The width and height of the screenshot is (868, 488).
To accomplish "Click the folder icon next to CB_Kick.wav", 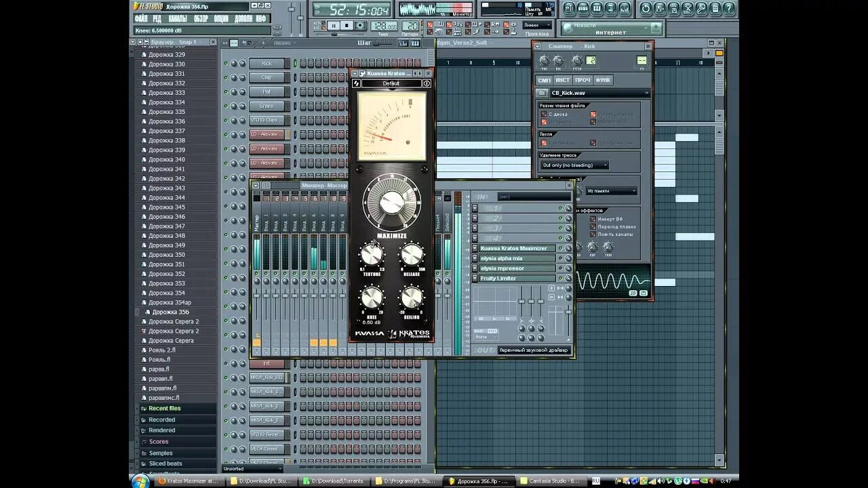I will [542, 93].
